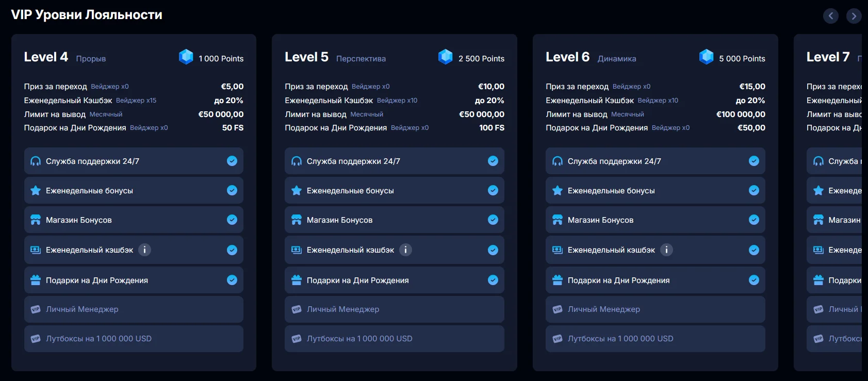Click the Level 4 blue gem points icon
The image size is (868, 381).
point(186,57)
